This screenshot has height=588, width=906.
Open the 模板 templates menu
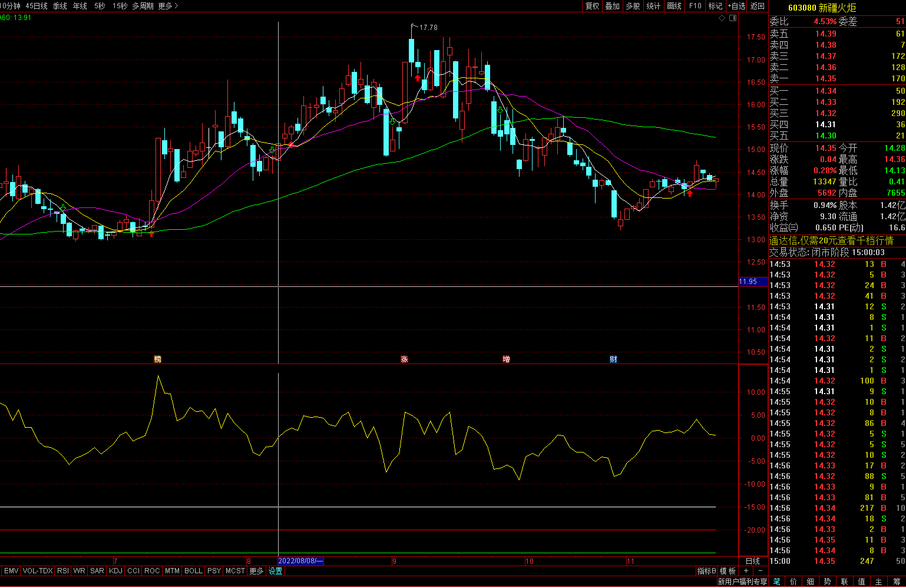728,571
